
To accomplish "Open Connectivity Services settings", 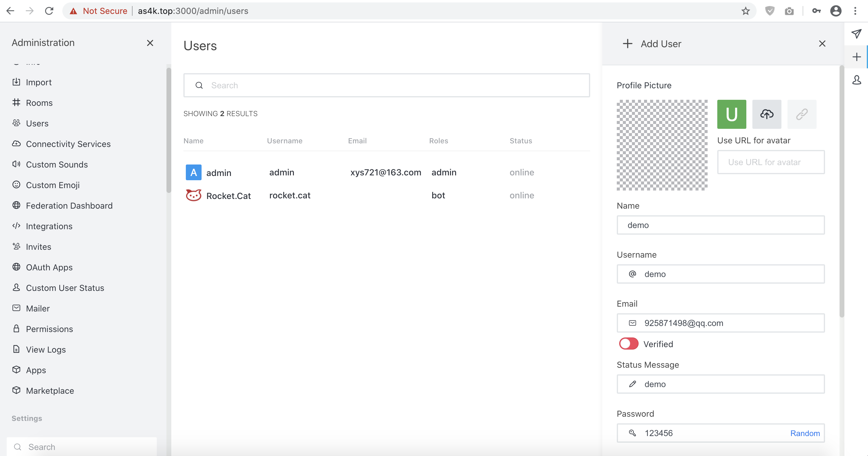I will click(61, 144).
